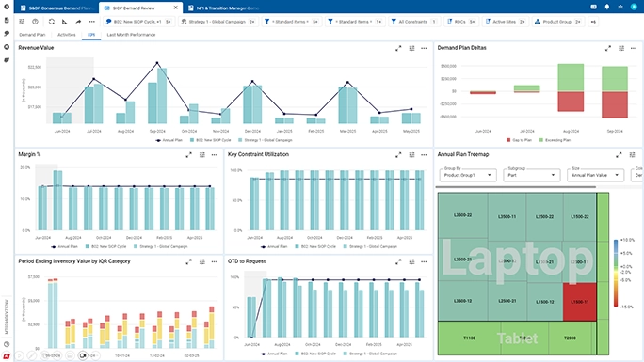Image resolution: width=644 pixels, height=362 pixels.
Task: Open OTD to Request more options
Action: [x=424, y=261]
